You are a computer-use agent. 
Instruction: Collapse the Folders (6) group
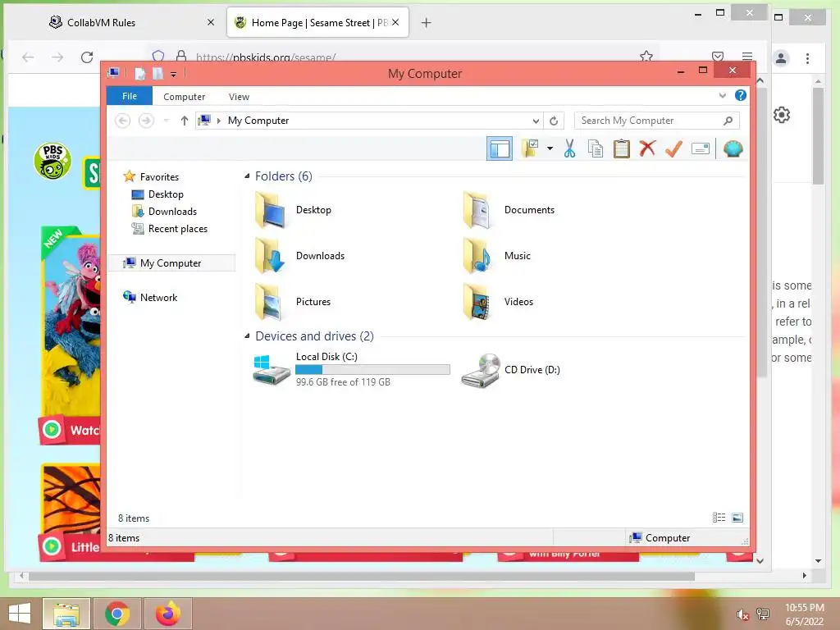(247, 176)
